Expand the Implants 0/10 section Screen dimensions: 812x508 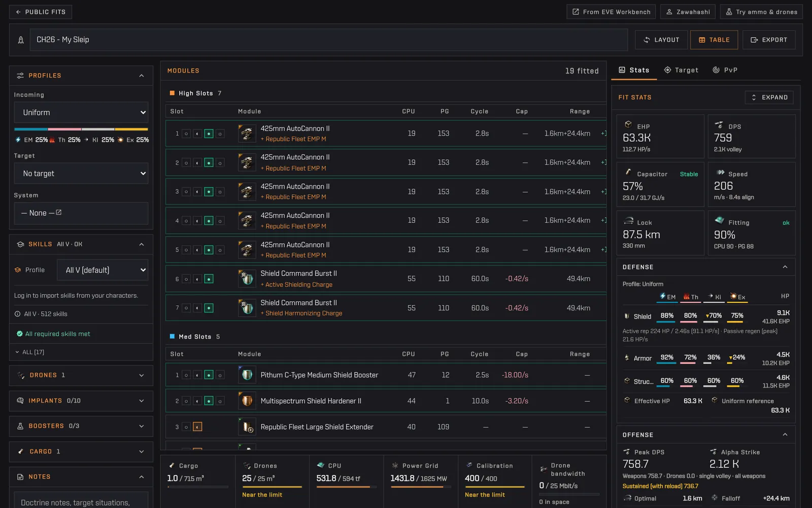[81, 401]
